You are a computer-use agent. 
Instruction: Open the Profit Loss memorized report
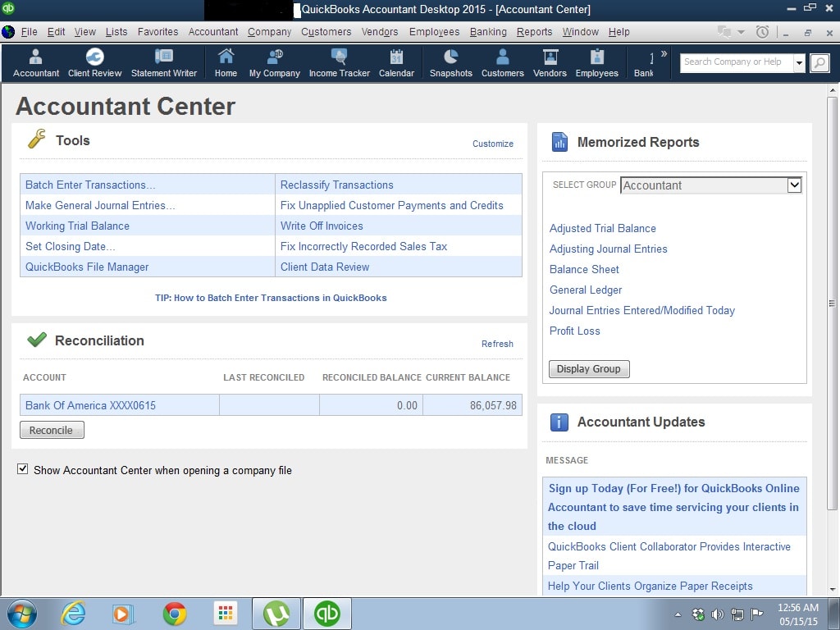[574, 331]
